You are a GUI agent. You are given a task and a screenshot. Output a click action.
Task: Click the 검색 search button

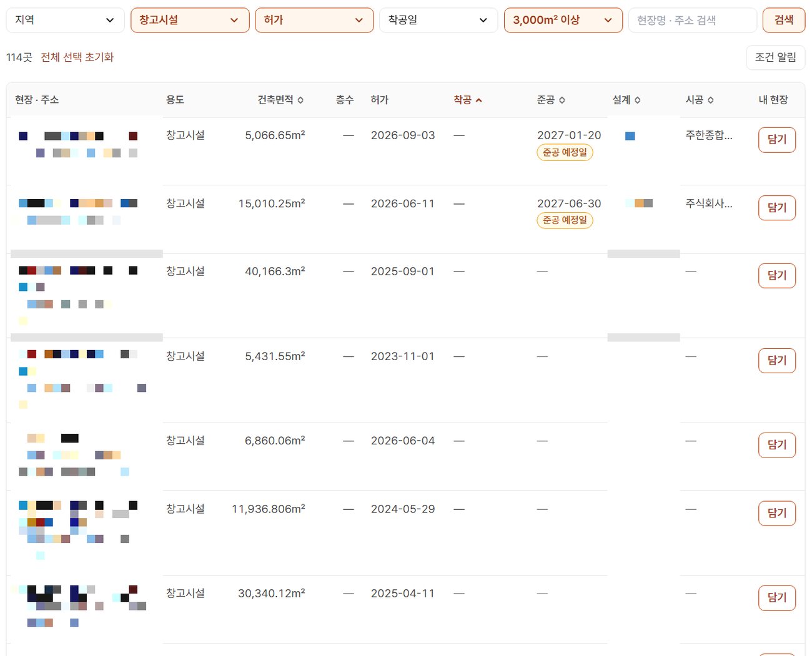784,20
